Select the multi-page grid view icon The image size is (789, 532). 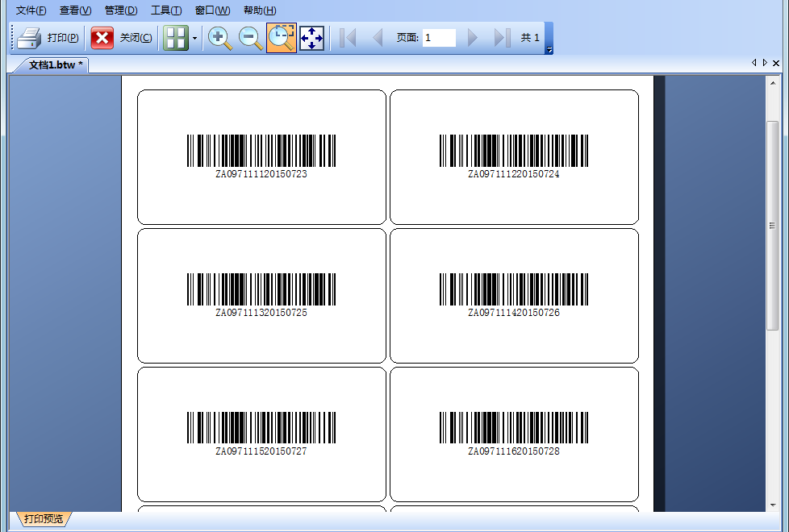tap(176, 38)
